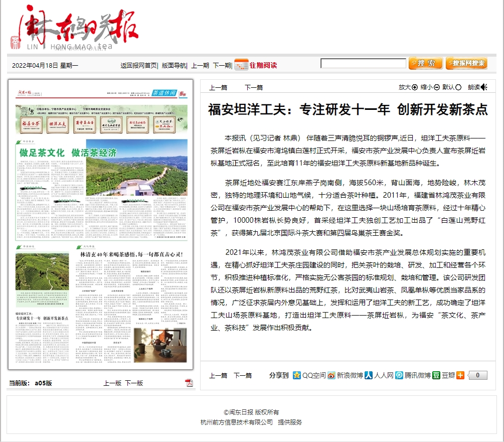The width and height of the screenshot is (504, 442).
Task: Shrink text with 缩小 minus icon
Action: coord(436,87)
